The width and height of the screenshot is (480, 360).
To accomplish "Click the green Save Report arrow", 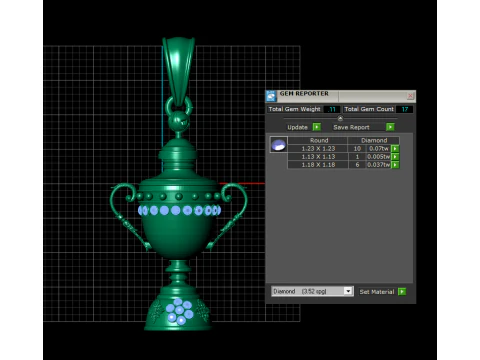I will point(390,127).
